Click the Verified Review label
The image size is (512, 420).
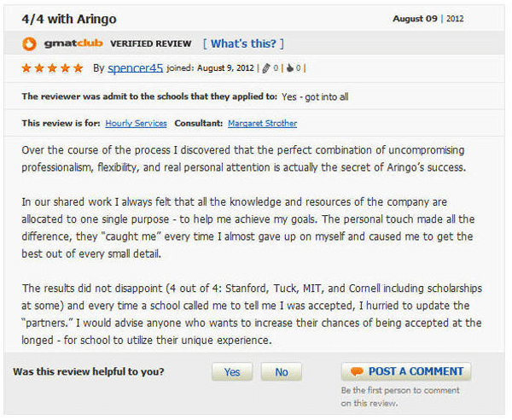pos(151,44)
